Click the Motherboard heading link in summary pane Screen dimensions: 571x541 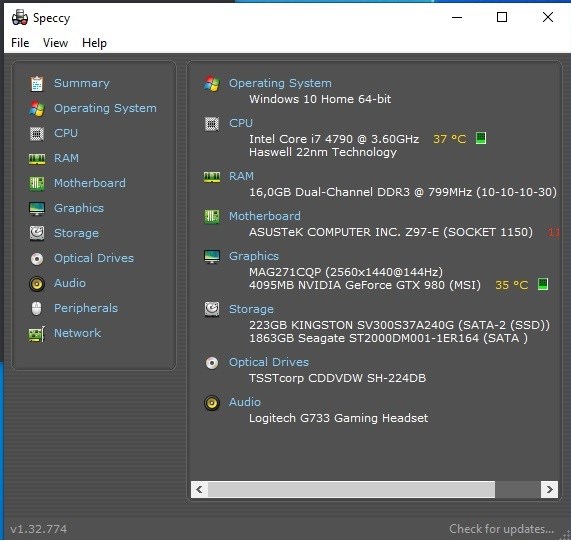pos(265,216)
